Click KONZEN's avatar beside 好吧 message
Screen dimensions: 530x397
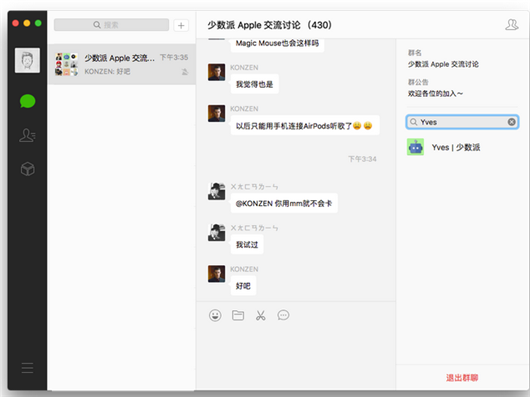click(216, 274)
